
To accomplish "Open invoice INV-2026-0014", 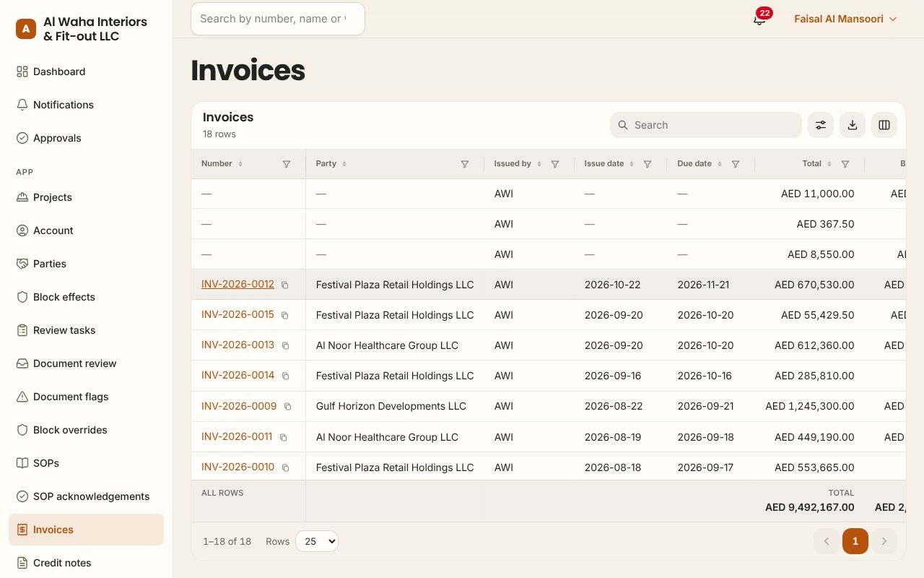I will [x=237, y=375].
